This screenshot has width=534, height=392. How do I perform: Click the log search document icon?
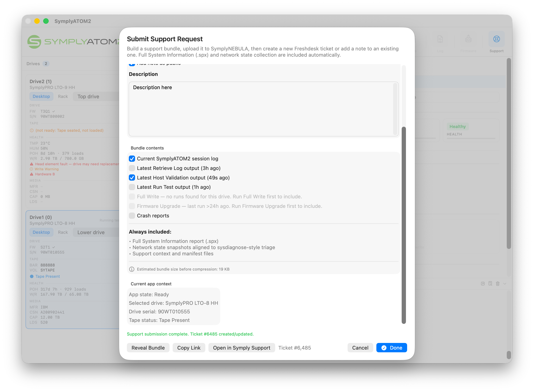490,284
